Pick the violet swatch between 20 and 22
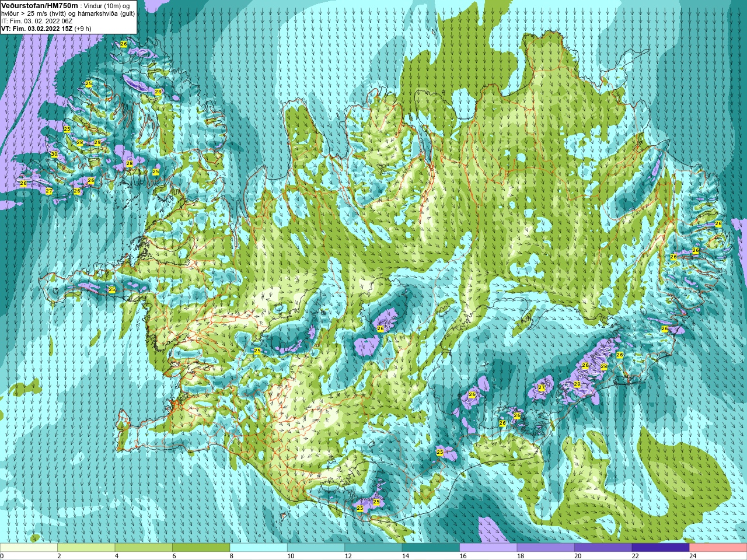The height and width of the screenshot is (560, 747). click(x=603, y=548)
